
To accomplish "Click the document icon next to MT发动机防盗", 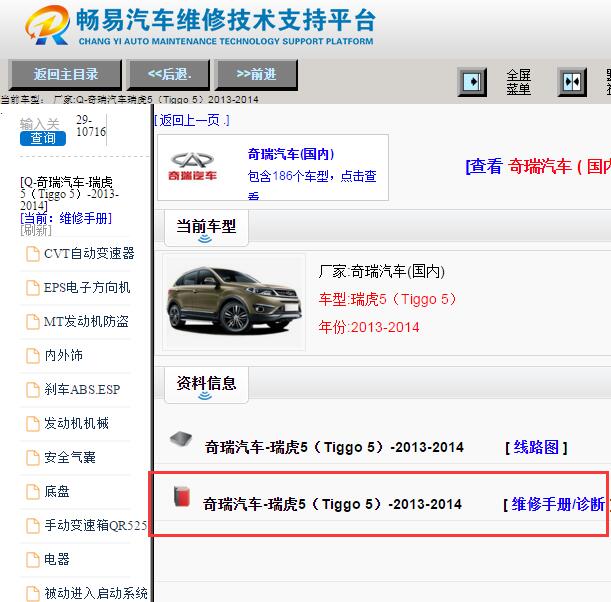I will (x=33, y=321).
